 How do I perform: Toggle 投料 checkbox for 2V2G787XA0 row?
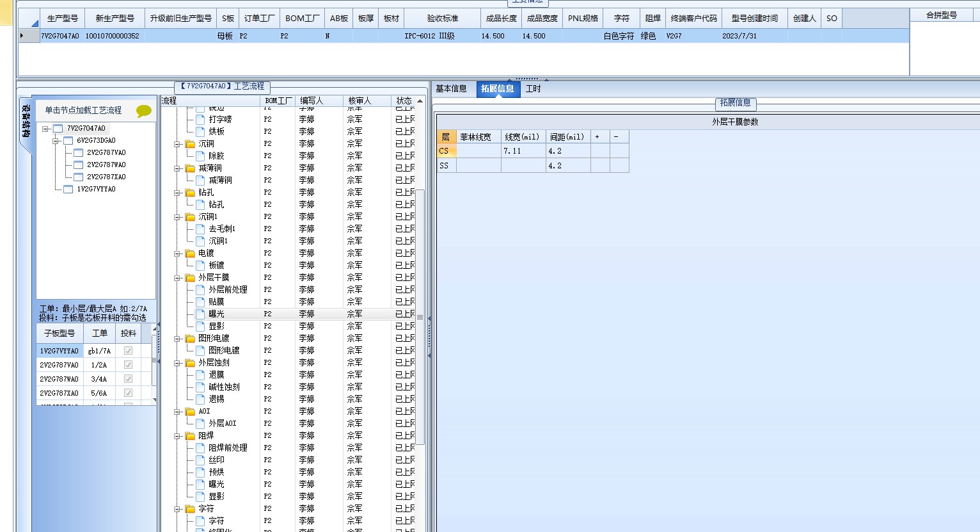pos(128,393)
